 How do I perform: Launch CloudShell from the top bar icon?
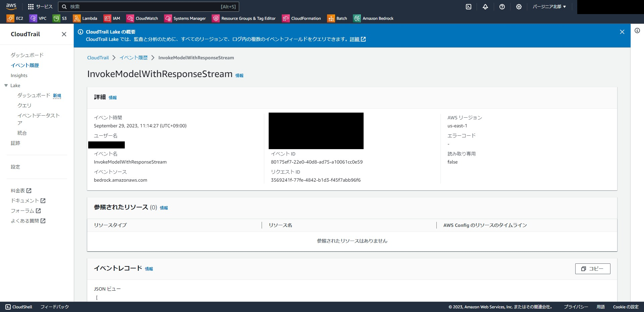click(x=469, y=7)
